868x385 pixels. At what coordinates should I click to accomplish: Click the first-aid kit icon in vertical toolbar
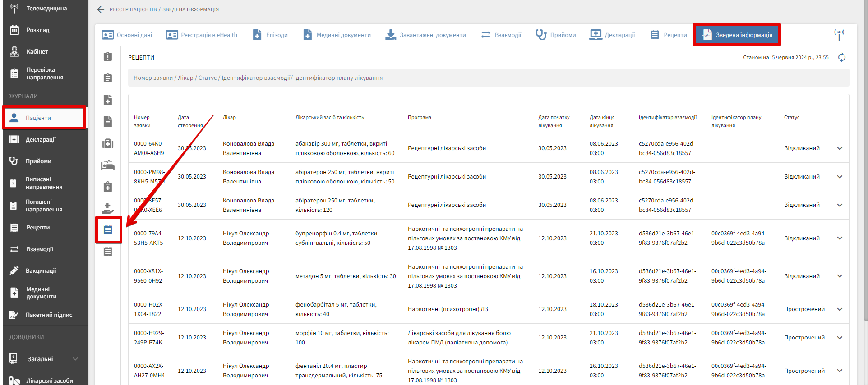(x=108, y=143)
